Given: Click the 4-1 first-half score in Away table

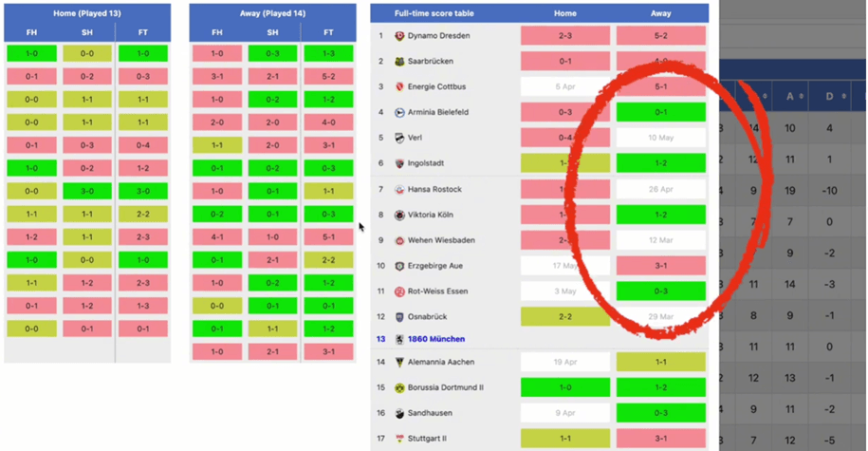Looking at the screenshot, I should [217, 236].
